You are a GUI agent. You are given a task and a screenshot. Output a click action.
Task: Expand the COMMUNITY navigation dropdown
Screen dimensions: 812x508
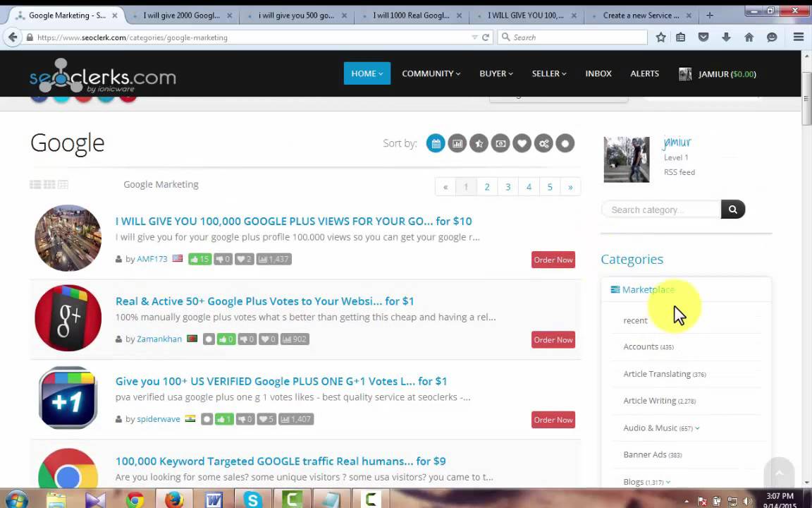tap(431, 73)
